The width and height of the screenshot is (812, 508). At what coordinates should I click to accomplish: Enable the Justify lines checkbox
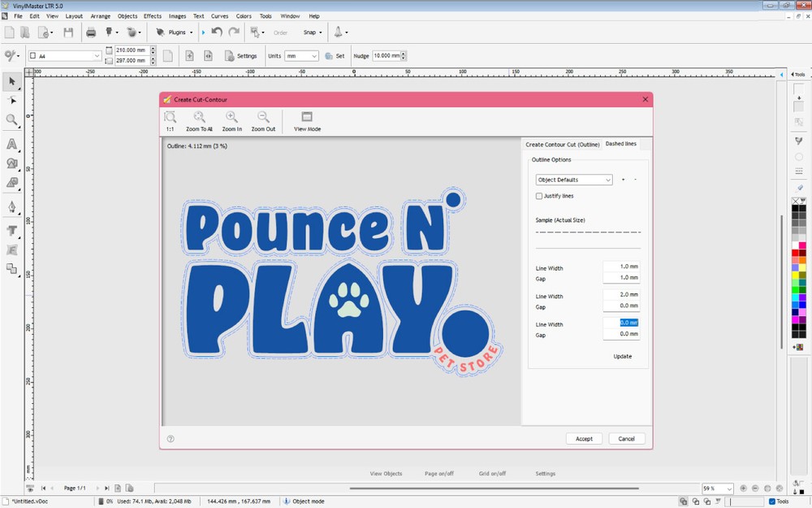point(539,196)
